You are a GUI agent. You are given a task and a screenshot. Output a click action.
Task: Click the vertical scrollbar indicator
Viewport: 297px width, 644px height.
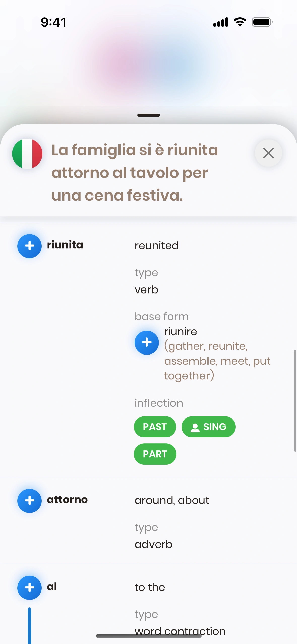coord(295,401)
